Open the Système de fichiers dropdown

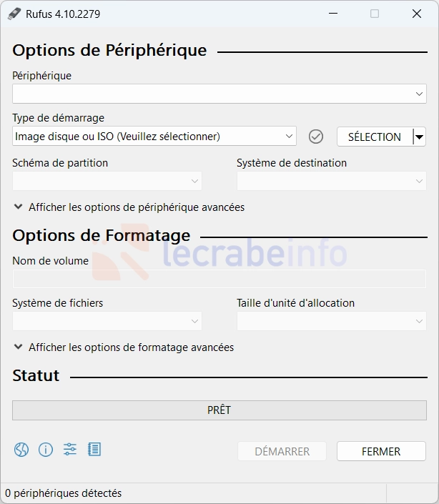[107, 321]
